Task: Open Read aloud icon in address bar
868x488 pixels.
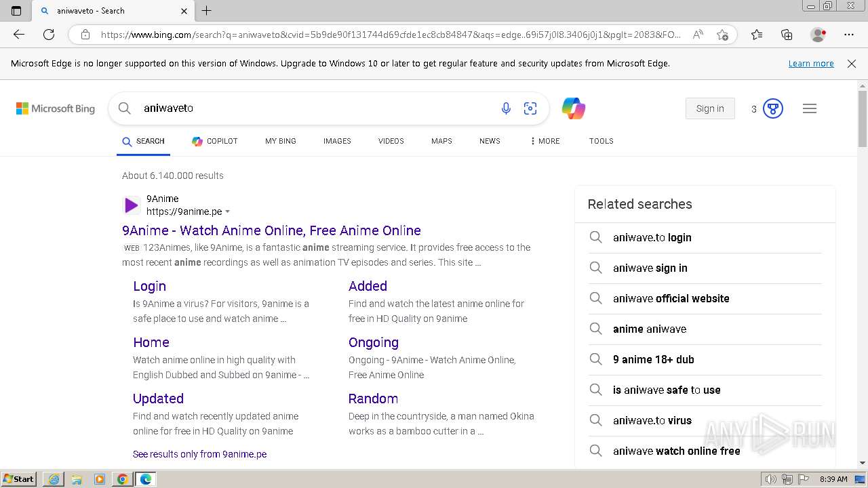Action: point(697,35)
